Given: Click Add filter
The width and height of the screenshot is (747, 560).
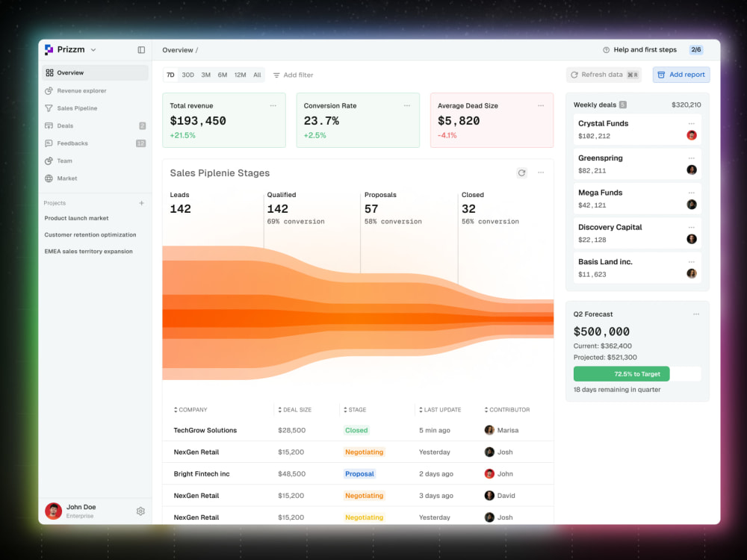Looking at the screenshot, I should [x=293, y=75].
